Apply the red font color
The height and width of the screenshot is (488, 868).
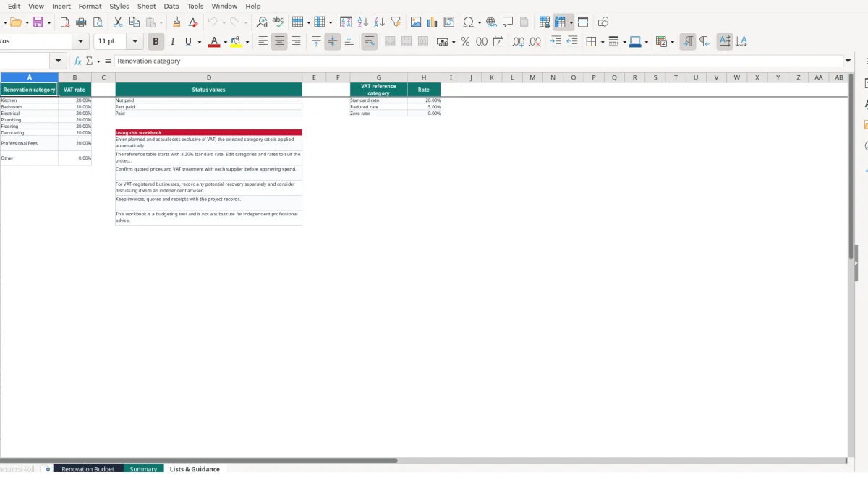214,42
